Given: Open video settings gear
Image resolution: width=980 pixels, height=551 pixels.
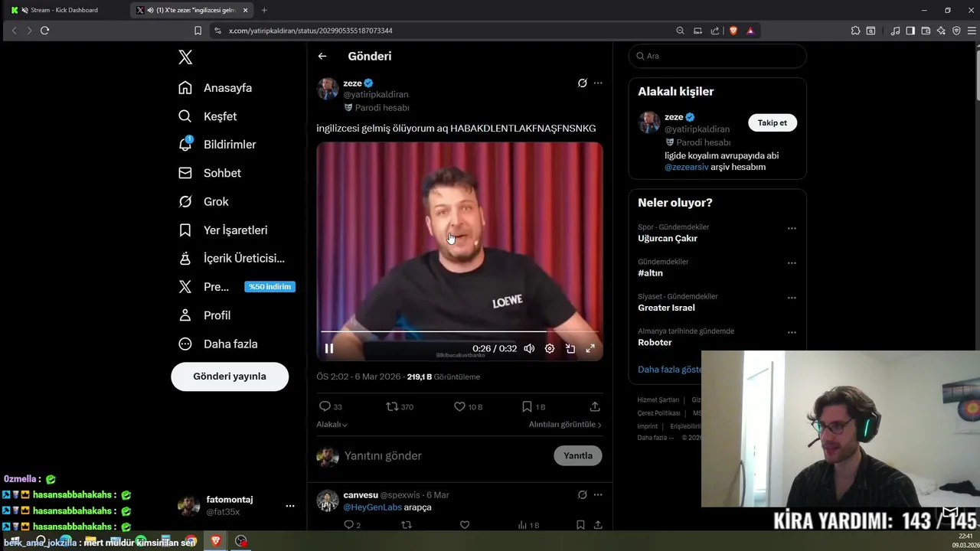Looking at the screenshot, I should pyautogui.click(x=550, y=348).
